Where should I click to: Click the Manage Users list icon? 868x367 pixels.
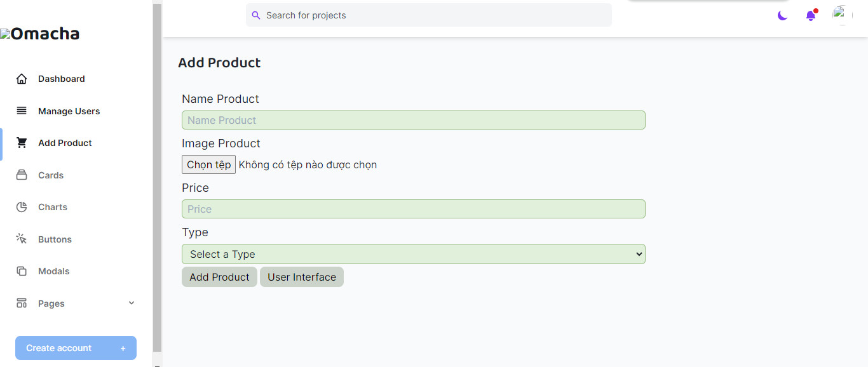pyautogui.click(x=22, y=111)
